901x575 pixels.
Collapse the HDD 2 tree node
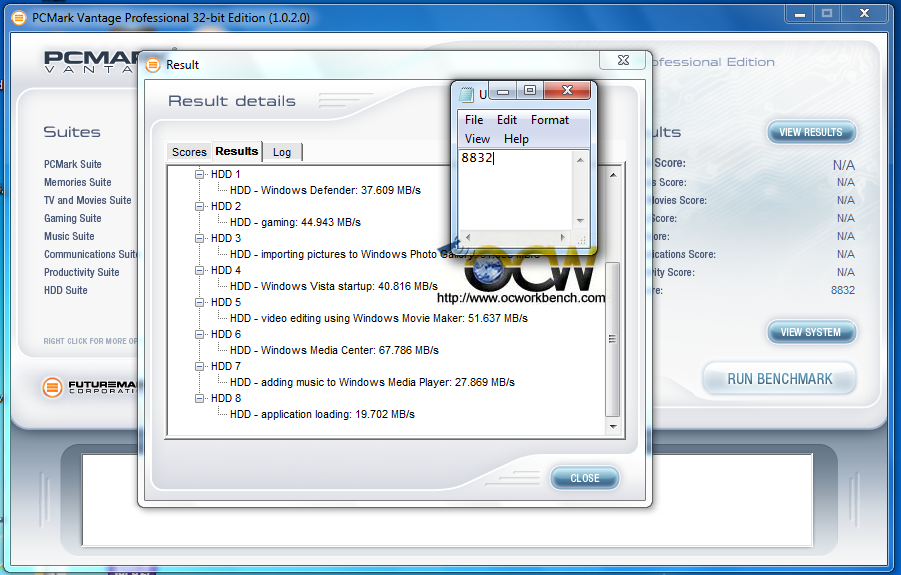click(x=199, y=206)
